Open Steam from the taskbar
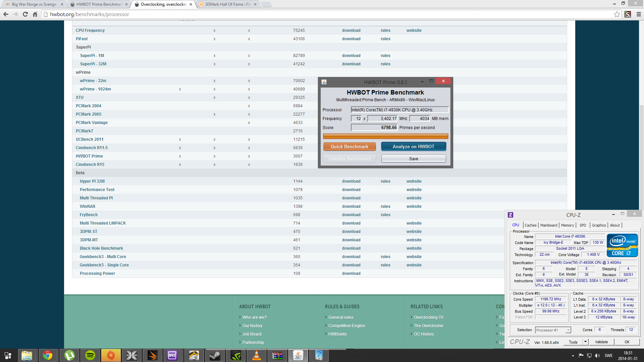644x362 pixels. point(215,355)
